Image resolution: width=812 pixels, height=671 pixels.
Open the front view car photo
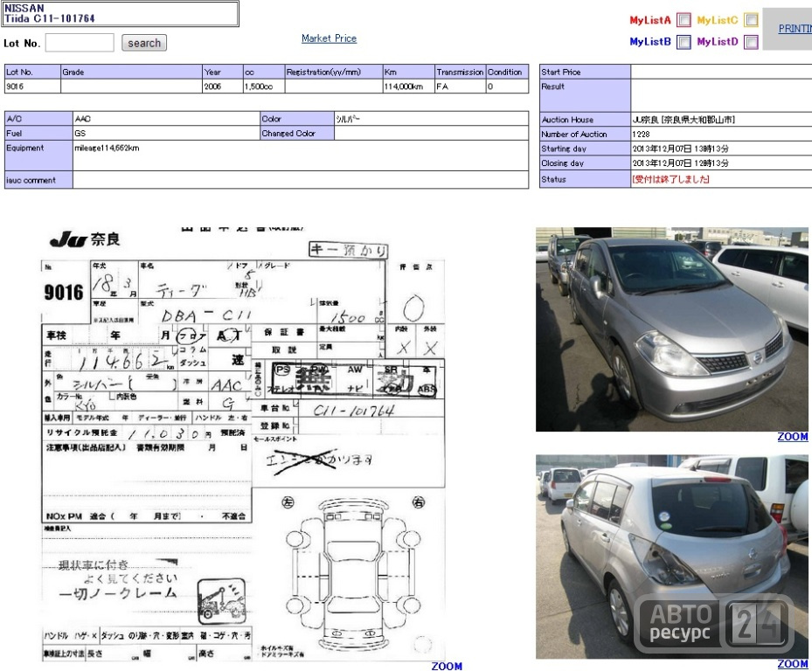point(671,329)
